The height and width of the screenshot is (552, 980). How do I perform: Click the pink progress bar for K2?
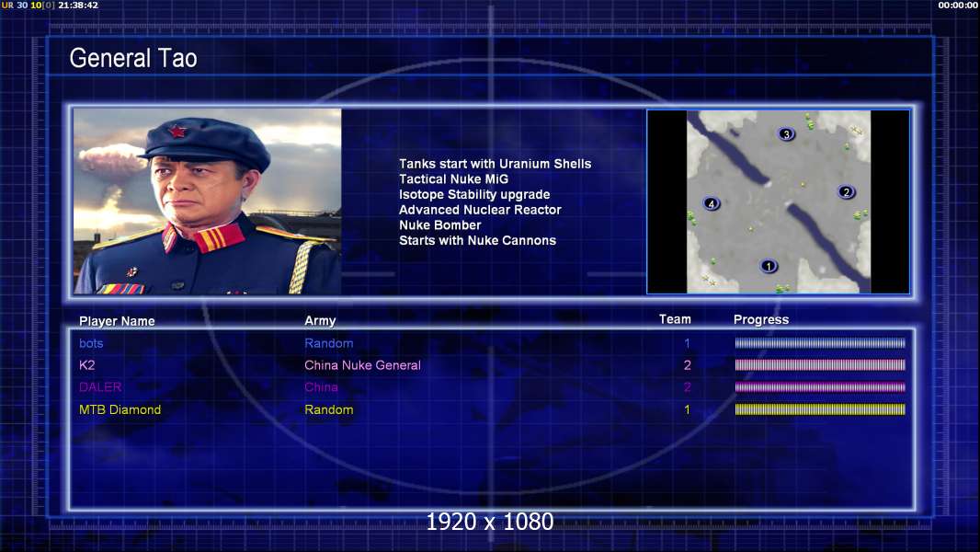[x=820, y=364]
